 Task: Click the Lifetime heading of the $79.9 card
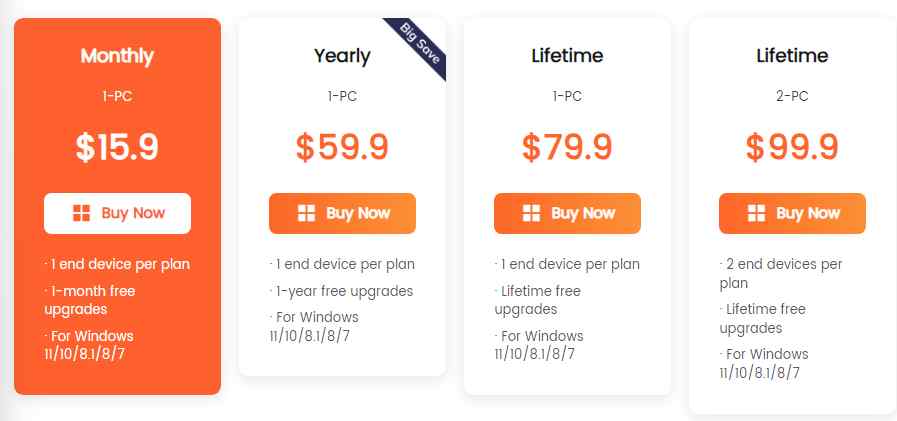point(567,56)
